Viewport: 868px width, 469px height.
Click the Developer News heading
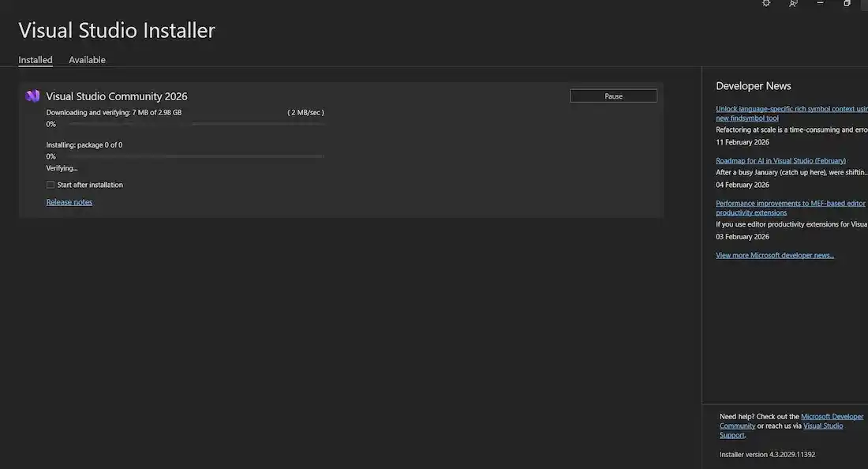754,86
